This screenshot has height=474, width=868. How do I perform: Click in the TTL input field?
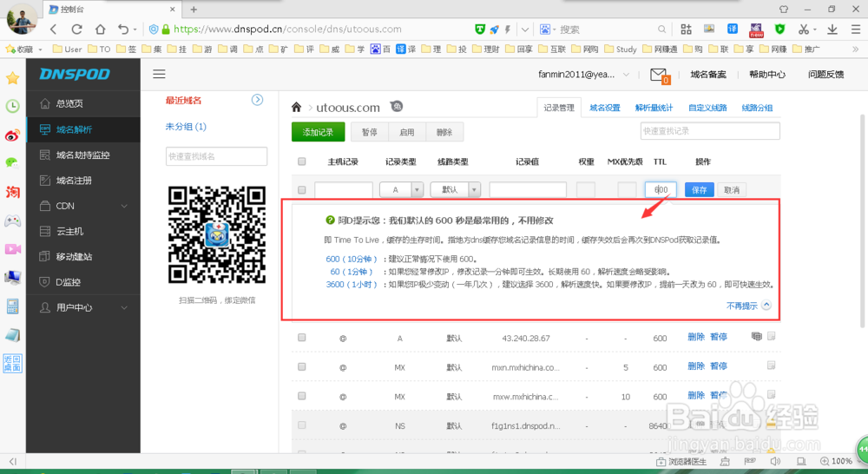(x=661, y=189)
